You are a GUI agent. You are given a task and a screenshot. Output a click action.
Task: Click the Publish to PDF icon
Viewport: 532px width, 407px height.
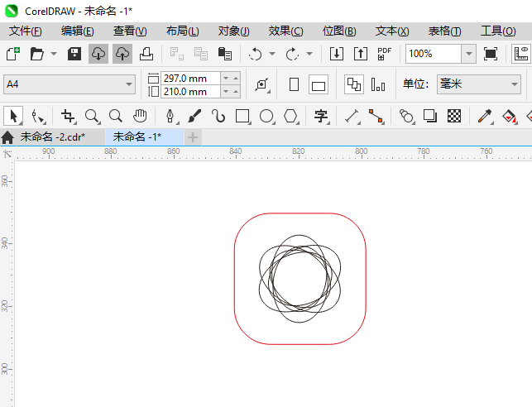tap(385, 54)
